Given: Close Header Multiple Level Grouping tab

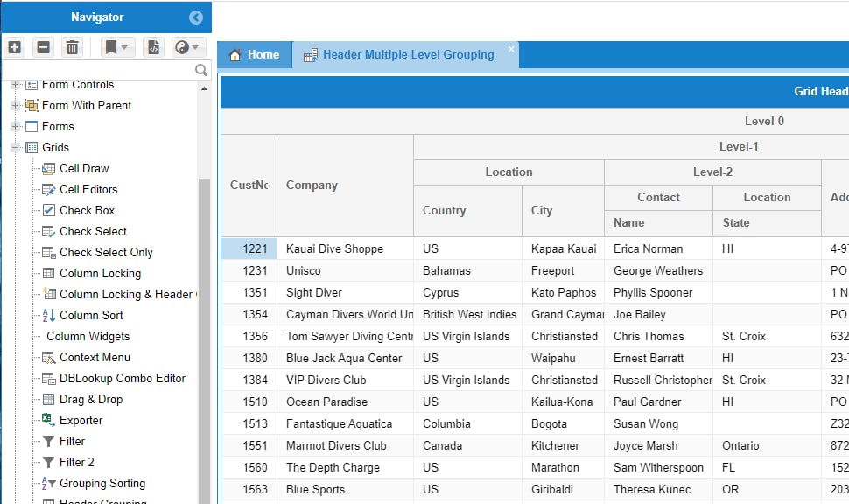Looking at the screenshot, I should click(510, 49).
